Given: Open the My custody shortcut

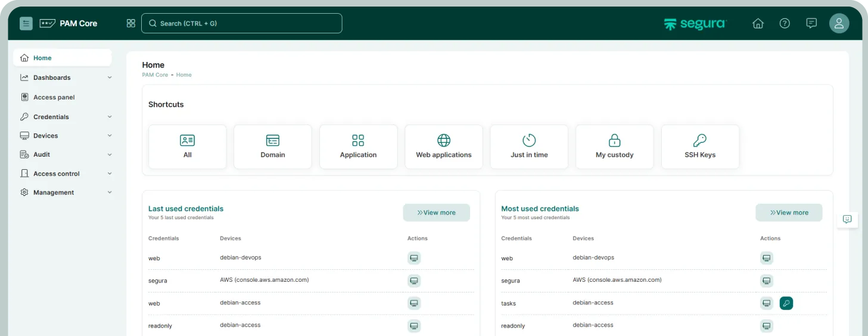Looking at the screenshot, I should [x=615, y=147].
